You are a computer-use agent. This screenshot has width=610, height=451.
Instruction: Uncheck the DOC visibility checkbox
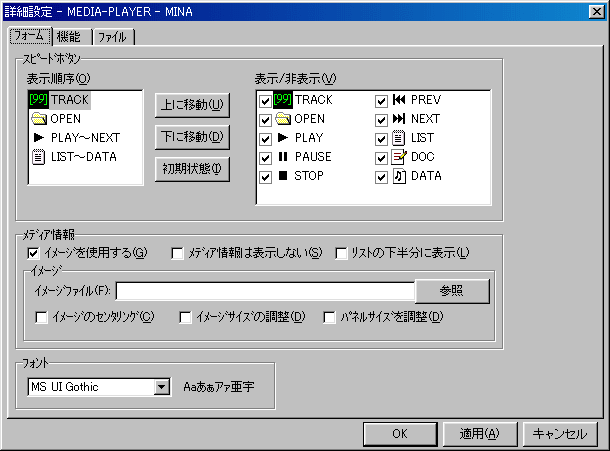click(381, 158)
